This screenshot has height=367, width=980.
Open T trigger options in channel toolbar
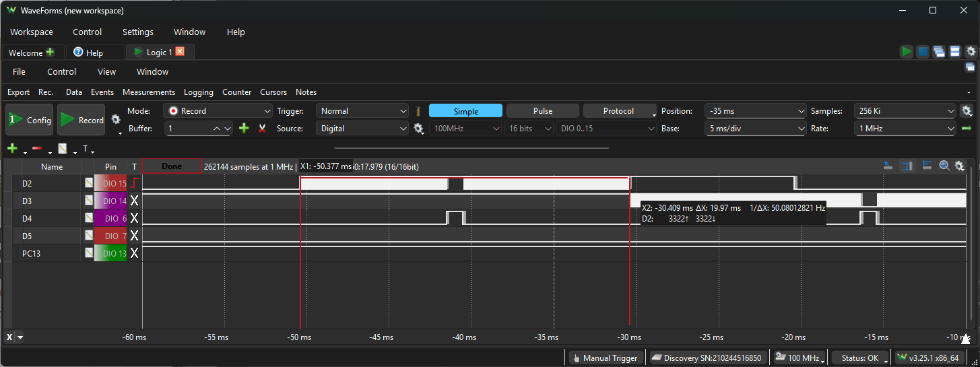[x=86, y=148]
